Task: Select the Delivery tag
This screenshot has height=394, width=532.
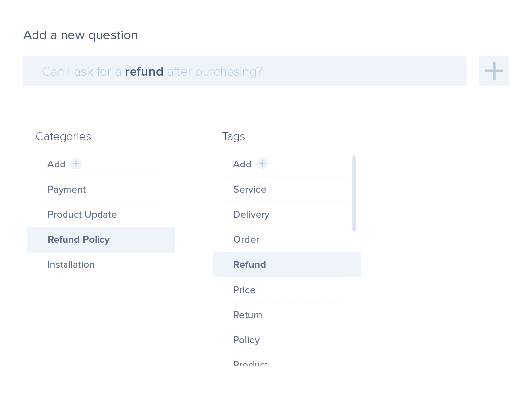Action: [x=251, y=214]
